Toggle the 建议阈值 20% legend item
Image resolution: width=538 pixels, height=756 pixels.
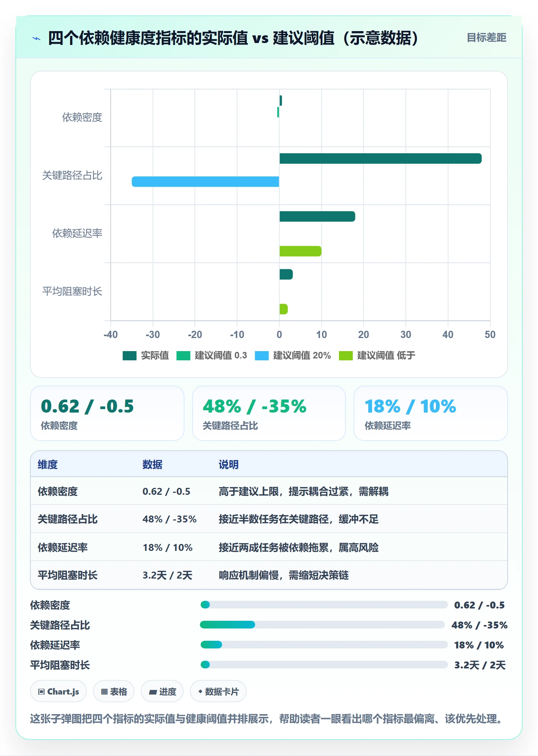coord(293,356)
